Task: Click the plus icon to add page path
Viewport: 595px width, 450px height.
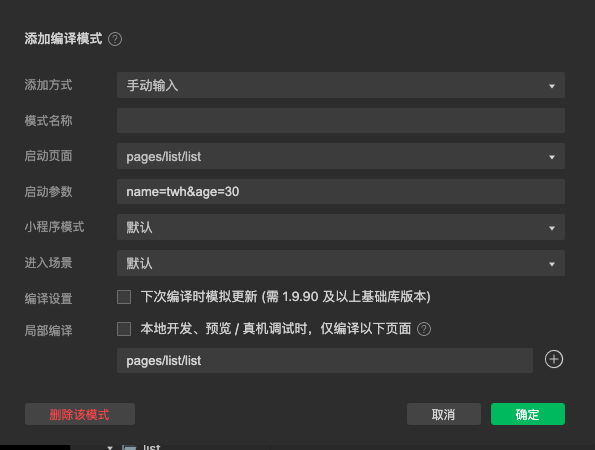Action: (554, 359)
